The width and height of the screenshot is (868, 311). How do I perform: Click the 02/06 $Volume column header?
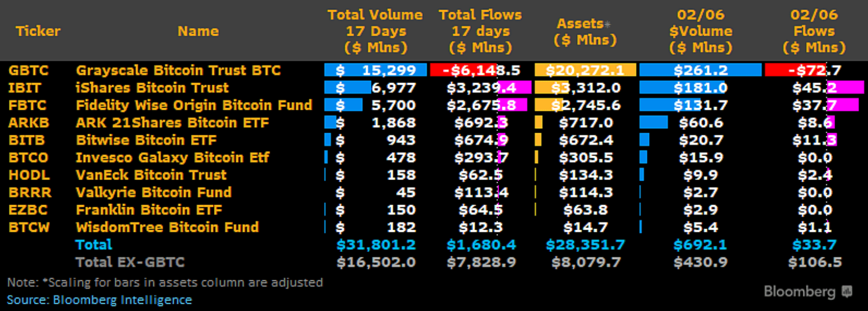(x=700, y=31)
